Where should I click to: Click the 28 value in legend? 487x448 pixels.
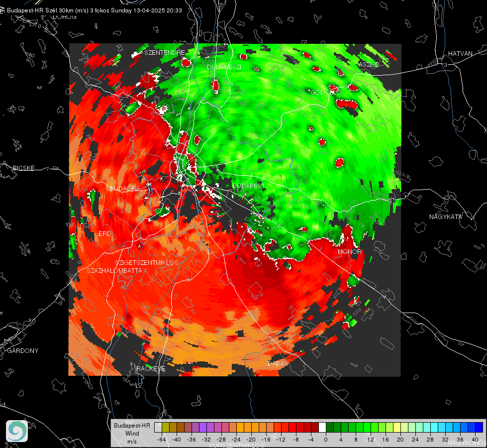[430, 440]
